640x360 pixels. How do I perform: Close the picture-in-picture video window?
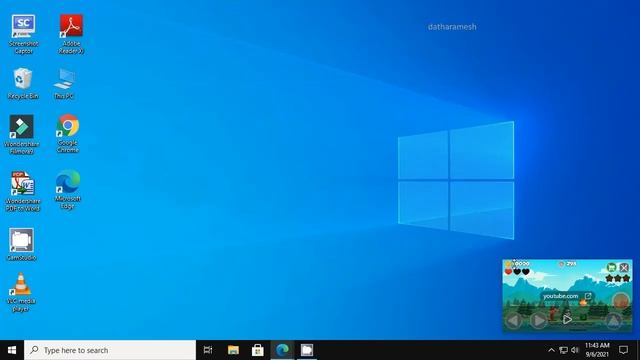[x=624, y=268]
